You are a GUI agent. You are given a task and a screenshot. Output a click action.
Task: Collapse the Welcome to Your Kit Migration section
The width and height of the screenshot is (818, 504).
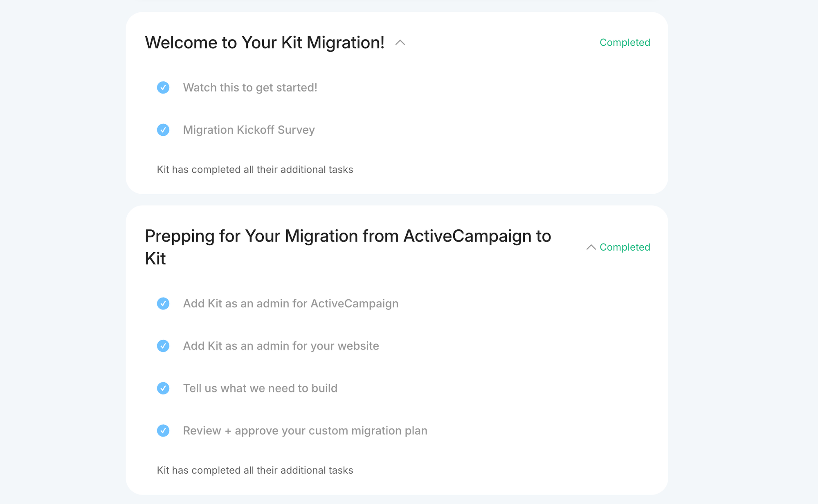[400, 43]
